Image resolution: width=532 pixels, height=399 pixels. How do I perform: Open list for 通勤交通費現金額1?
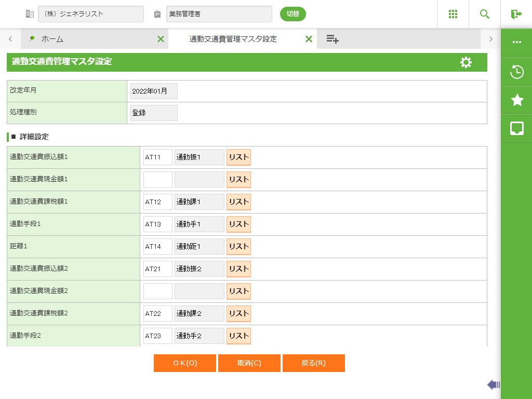pyautogui.click(x=238, y=180)
